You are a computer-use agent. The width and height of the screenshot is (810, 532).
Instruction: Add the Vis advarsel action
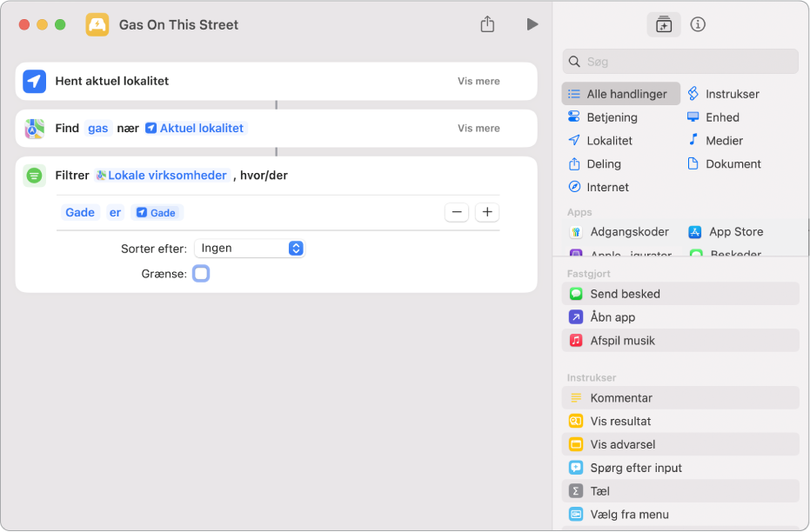tap(680, 444)
